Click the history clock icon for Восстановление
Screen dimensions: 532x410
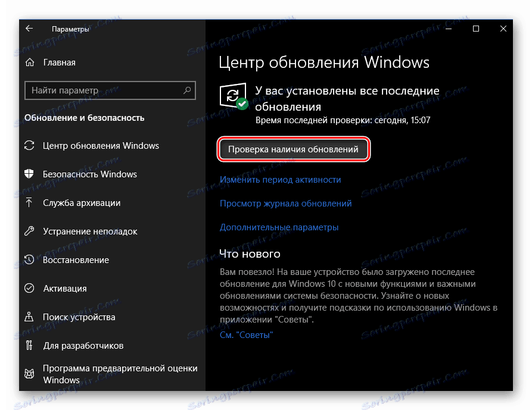pos(29,259)
